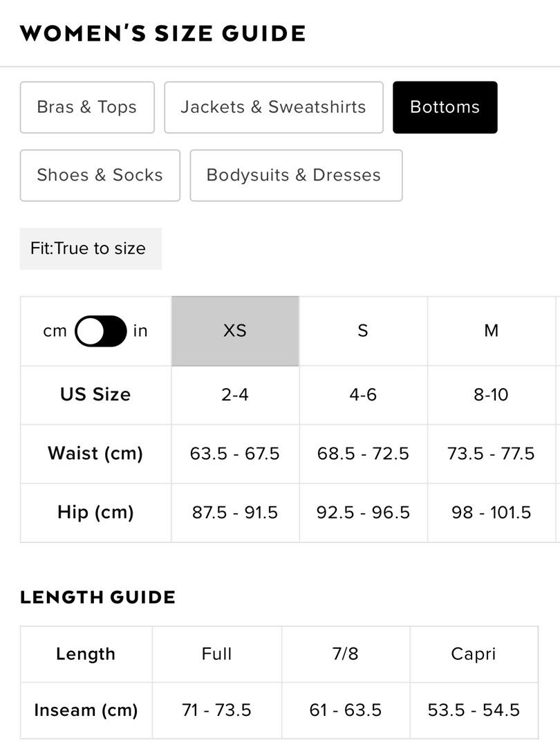Click the Full length column header

click(217, 654)
